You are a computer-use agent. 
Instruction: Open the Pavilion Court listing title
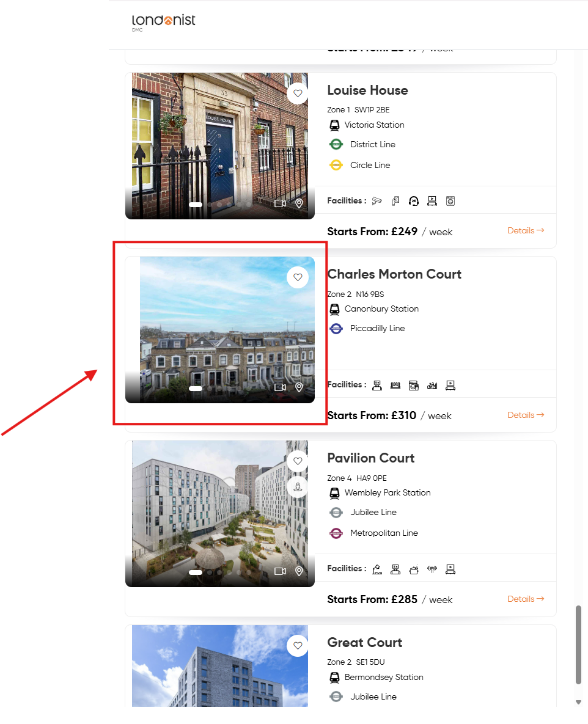pyautogui.click(x=371, y=458)
